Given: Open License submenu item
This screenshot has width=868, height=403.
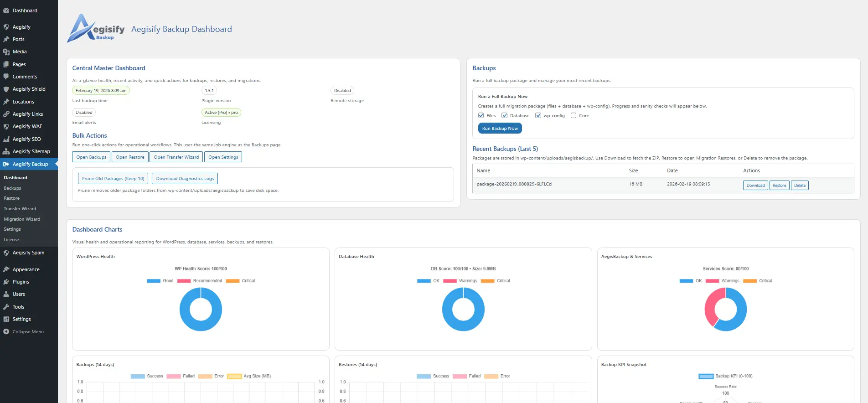Looking at the screenshot, I should pos(11,240).
